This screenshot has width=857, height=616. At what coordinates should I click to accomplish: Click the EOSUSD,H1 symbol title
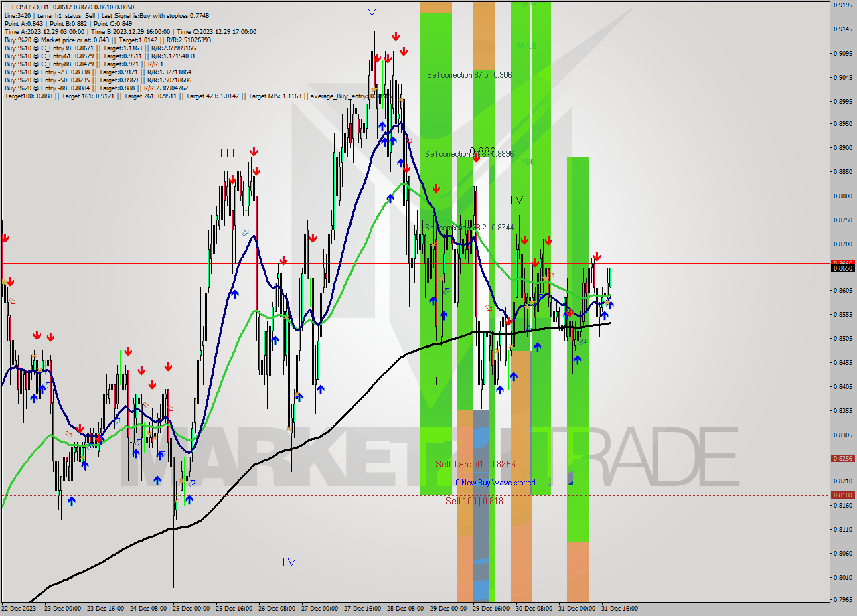click(30, 7)
